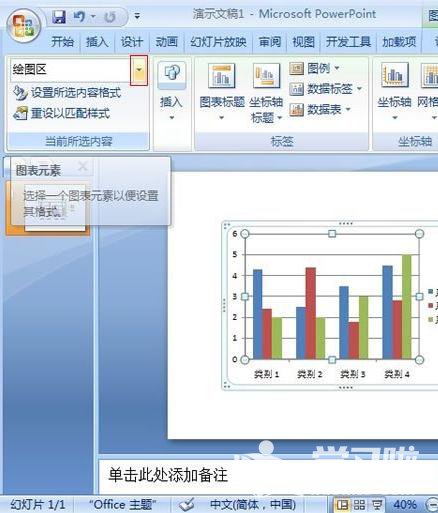Switch to the 动画 tab

[166, 42]
